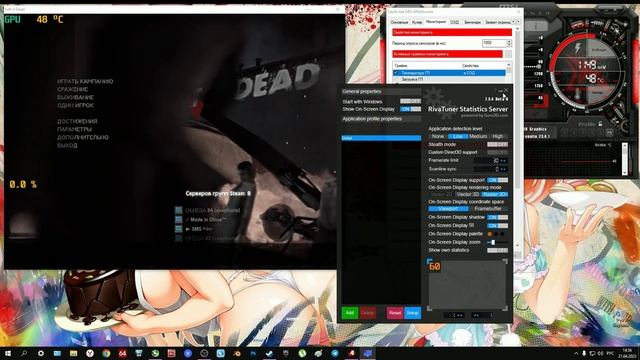Click the sensor polling period input field

click(494, 43)
